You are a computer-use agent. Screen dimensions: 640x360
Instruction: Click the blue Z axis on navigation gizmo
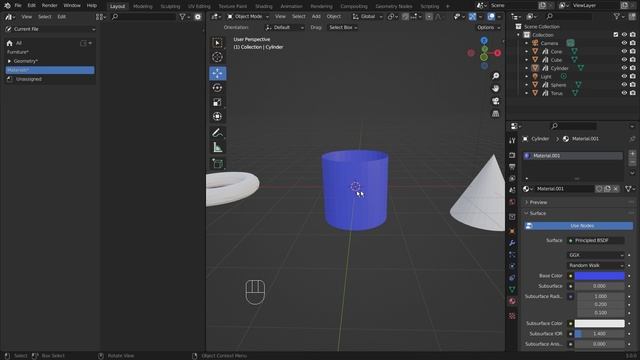[x=484, y=40]
